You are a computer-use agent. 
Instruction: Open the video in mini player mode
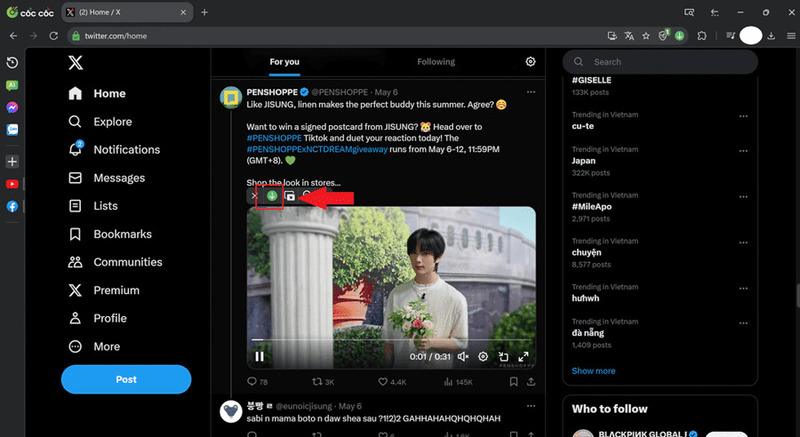504,356
